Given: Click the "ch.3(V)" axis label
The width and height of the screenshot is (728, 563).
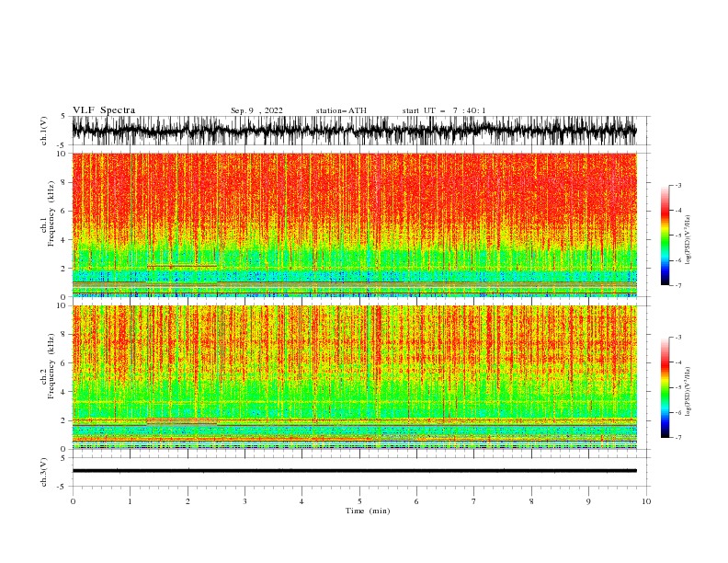Looking at the screenshot, I should (x=44, y=472).
